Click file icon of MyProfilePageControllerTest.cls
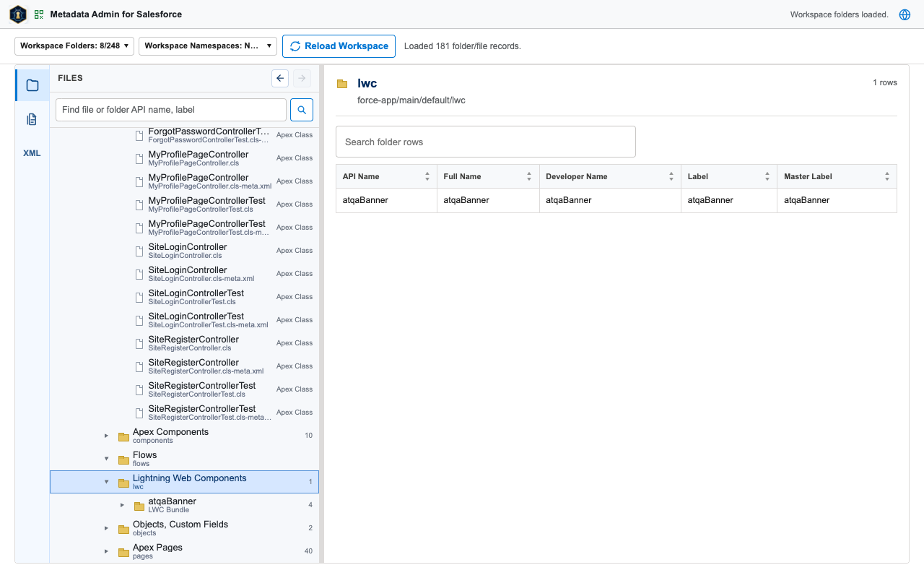 point(139,204)
